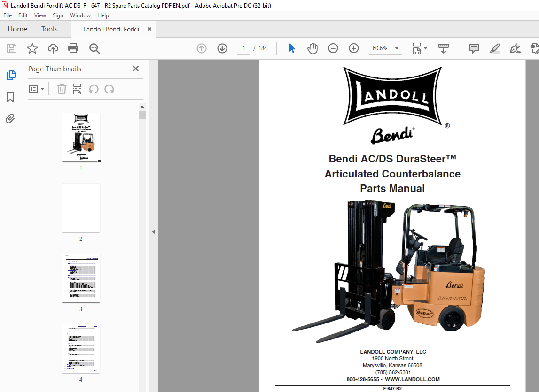Rotate page counterclockwise
This screenshot has width=539, height=392.
point(93,89)
